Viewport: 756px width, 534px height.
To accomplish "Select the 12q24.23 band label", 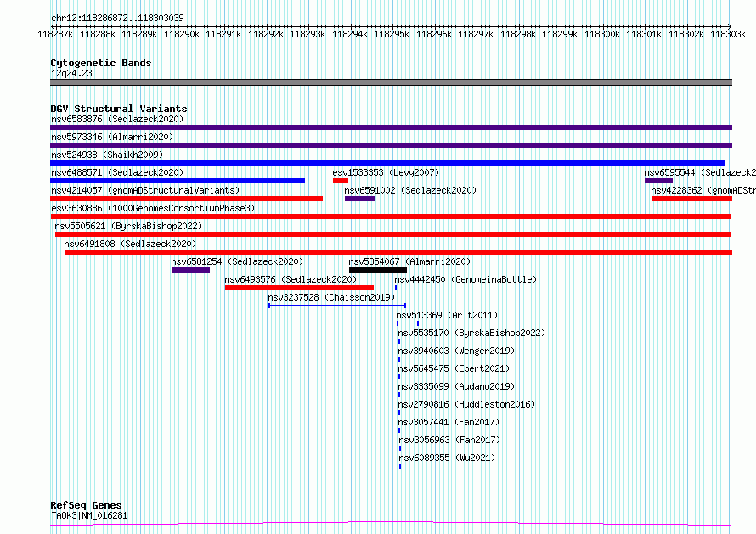I will (71, 73).
